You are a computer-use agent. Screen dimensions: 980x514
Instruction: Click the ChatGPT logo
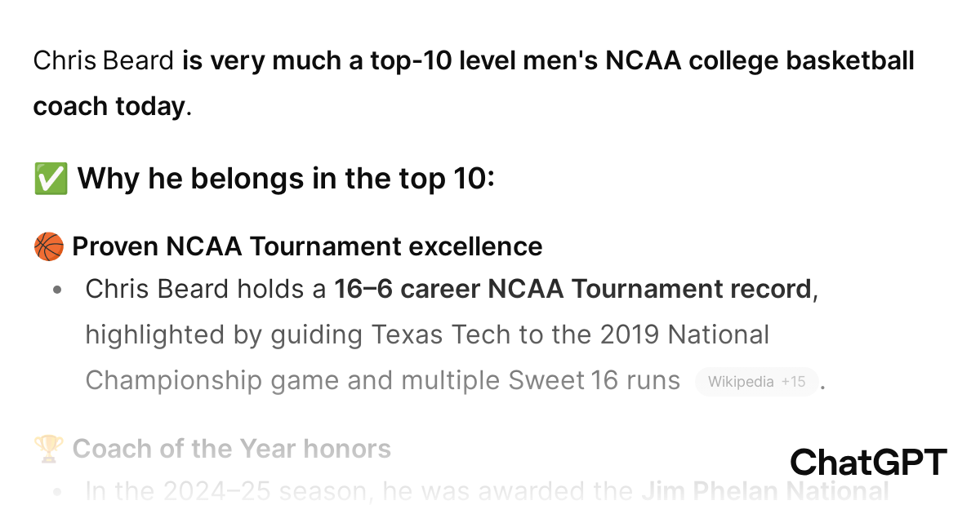point(868,463)
